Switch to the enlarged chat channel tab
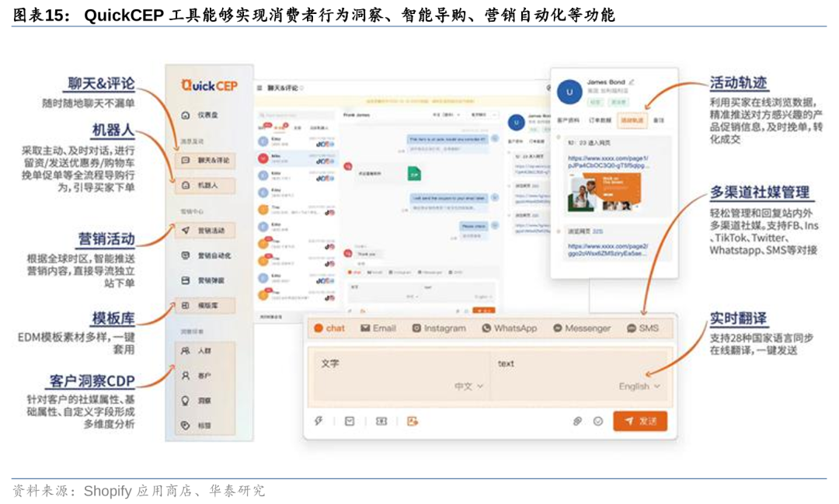 click(329, 328)
